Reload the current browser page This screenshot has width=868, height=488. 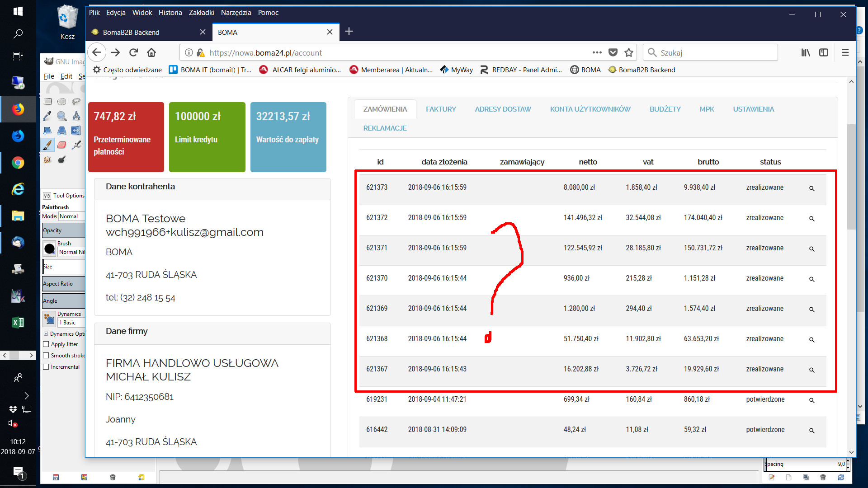coord(133,52)
